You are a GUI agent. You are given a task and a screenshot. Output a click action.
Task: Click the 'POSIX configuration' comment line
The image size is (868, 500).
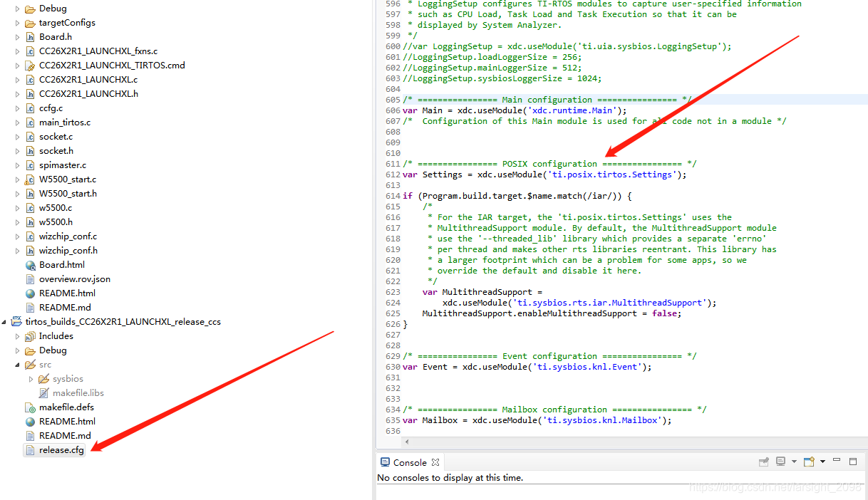pos(549,164)
